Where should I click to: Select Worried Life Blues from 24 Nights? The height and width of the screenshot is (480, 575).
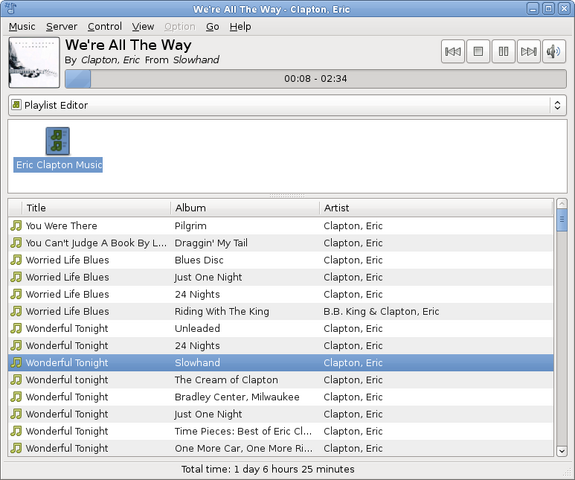(281, 294)
